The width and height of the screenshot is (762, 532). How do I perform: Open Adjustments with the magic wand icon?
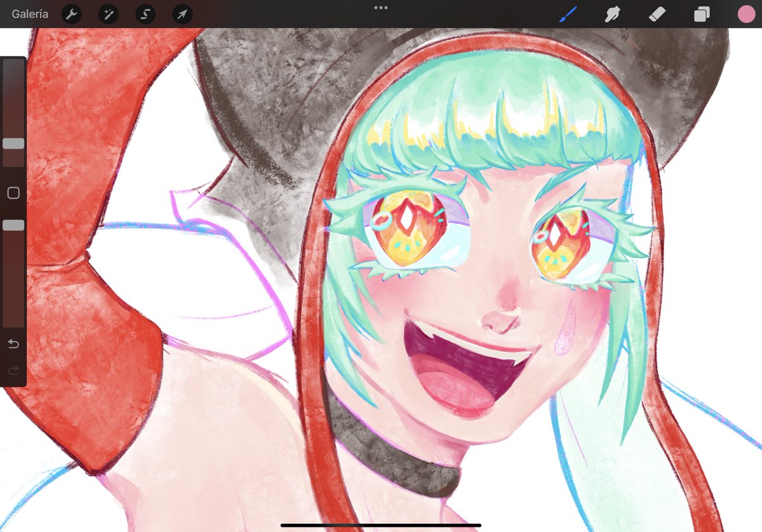108,13
